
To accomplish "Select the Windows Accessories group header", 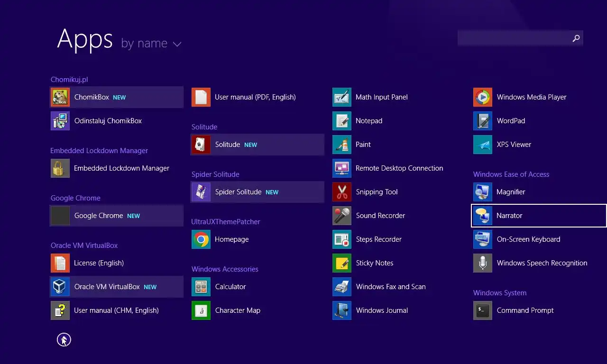I will click(225, 269).
